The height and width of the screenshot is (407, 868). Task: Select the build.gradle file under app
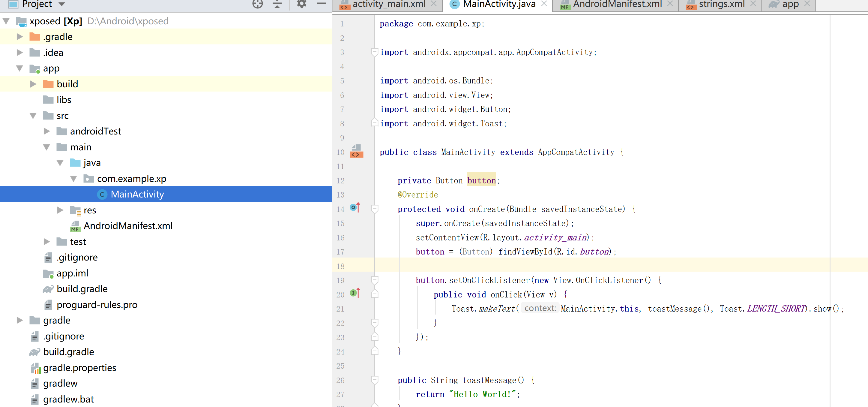pyautogui.click(x=82, y=289)
